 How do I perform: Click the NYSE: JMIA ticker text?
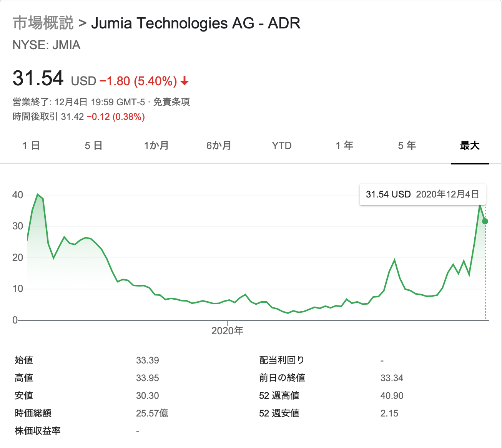pos(47,45)
